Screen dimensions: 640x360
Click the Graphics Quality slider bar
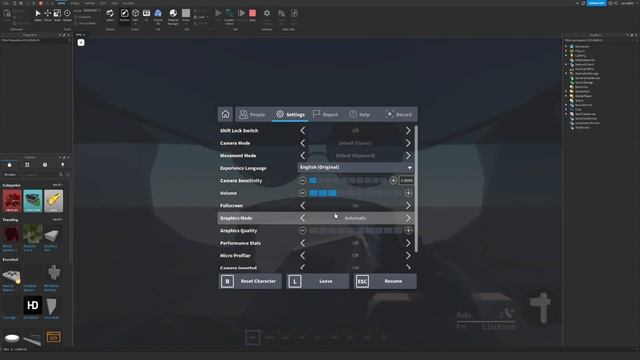coord(356,231)
